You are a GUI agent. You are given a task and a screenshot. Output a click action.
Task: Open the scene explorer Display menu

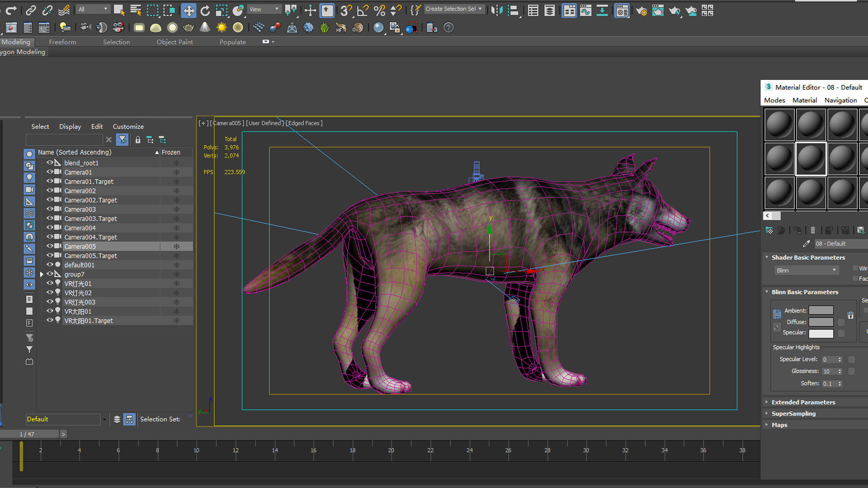coord(70,127)
